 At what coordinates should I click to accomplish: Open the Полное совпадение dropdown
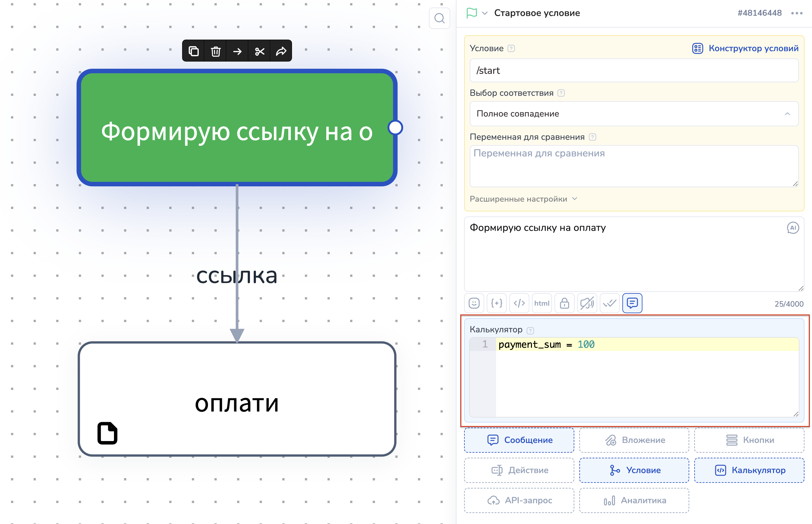[634, 114]
